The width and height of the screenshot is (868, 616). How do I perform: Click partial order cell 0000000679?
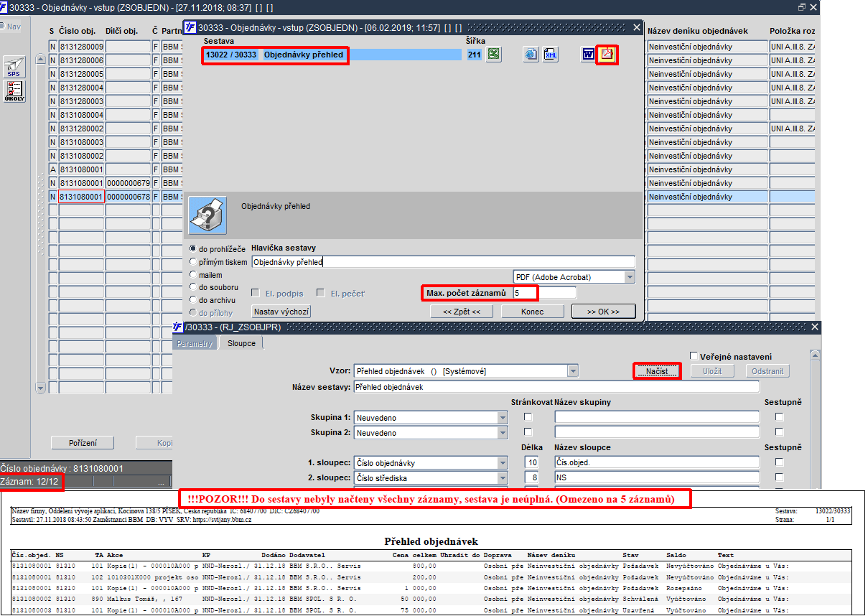(129, 183)
